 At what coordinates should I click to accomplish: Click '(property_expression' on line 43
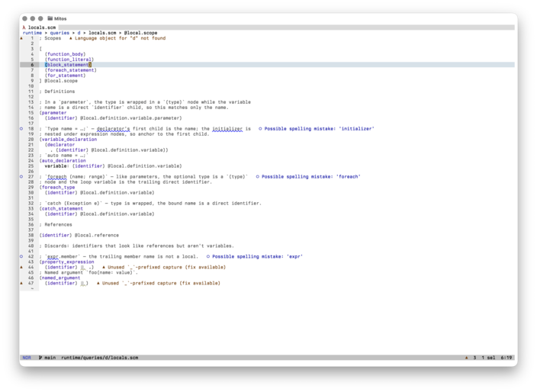click(66, 262)
